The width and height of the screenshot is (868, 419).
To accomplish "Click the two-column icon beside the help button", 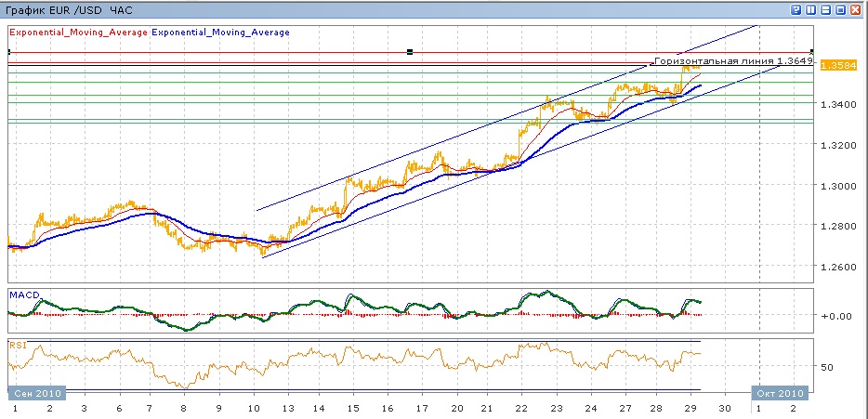I will 811,9.
